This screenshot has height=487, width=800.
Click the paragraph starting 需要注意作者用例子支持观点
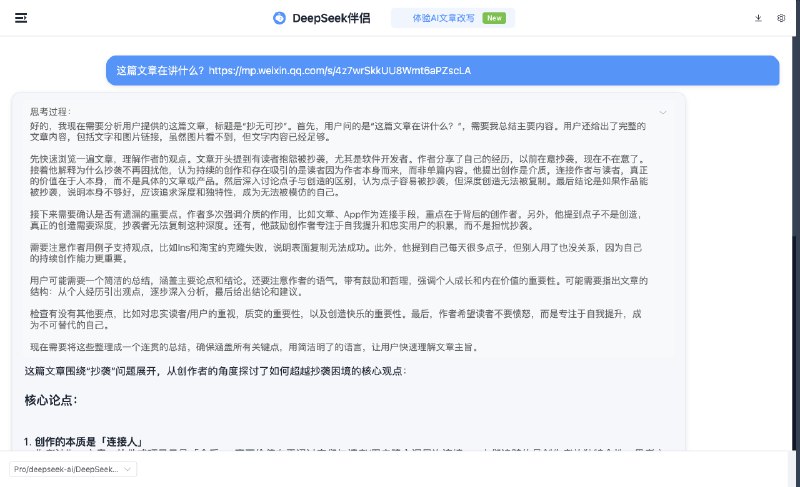(x=336, y=253)
